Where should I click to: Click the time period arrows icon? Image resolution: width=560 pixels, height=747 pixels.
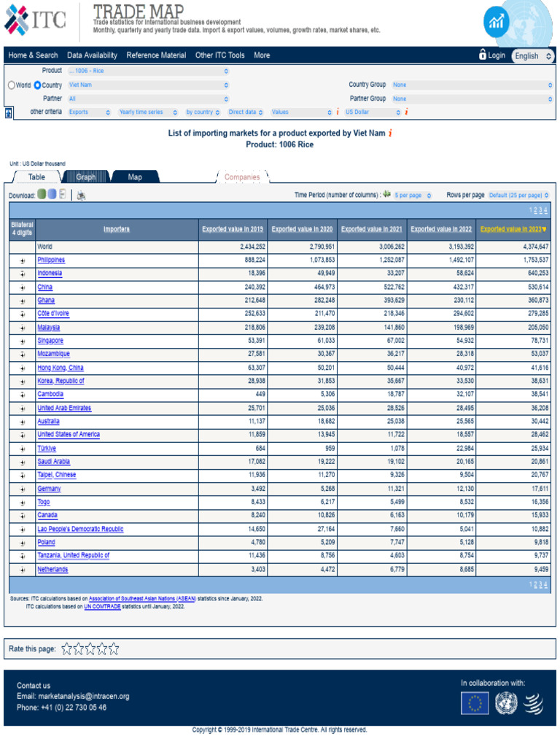tap(386, 194)
